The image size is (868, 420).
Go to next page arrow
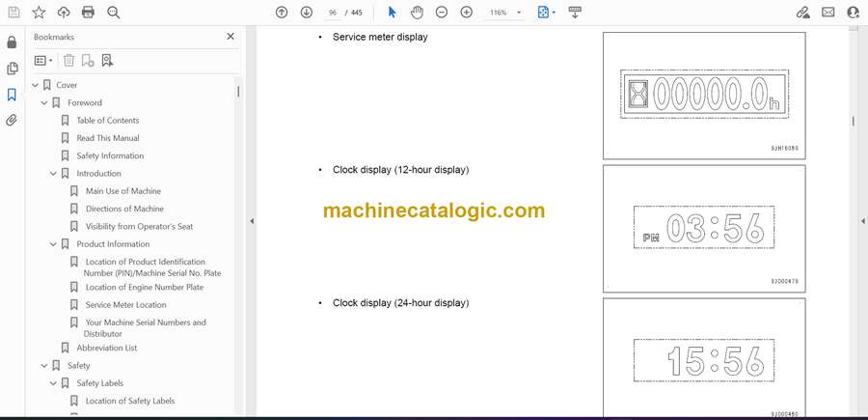307,13
